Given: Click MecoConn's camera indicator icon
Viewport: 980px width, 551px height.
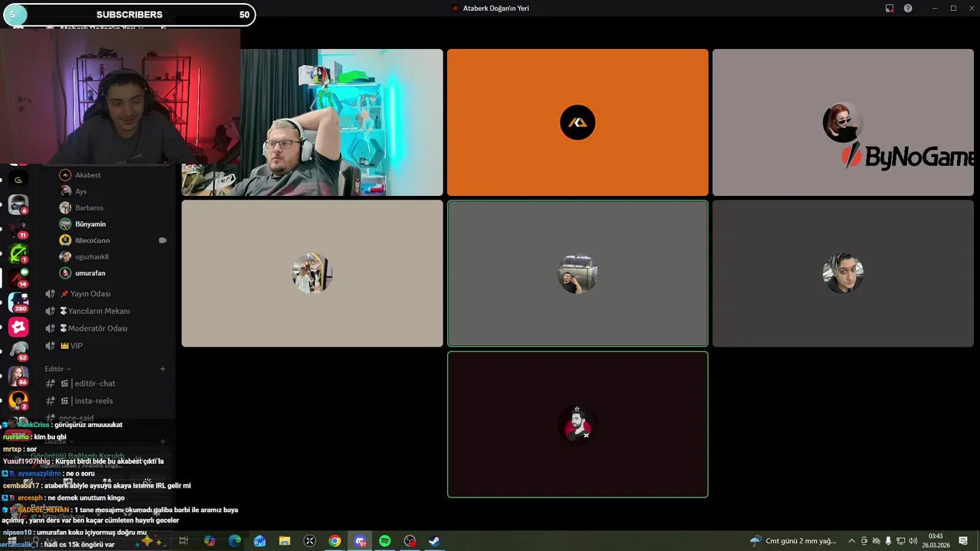Looking at the screenshot, I should [162, 240].
